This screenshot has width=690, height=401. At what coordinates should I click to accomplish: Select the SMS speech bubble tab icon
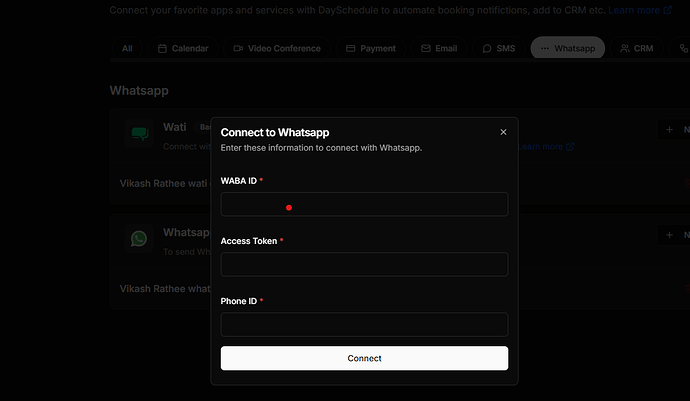(x=487, y=48)
